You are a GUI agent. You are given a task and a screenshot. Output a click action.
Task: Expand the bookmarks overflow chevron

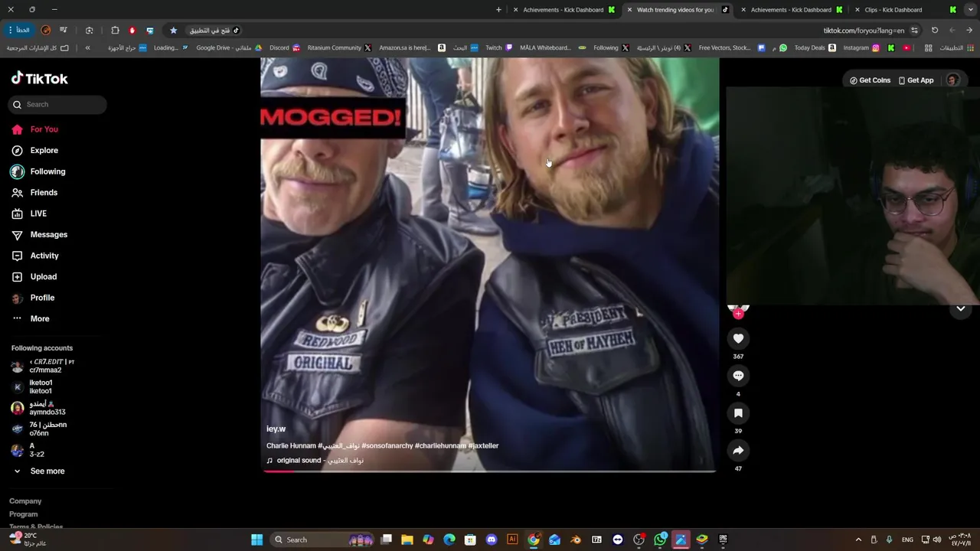coord(87,47)
